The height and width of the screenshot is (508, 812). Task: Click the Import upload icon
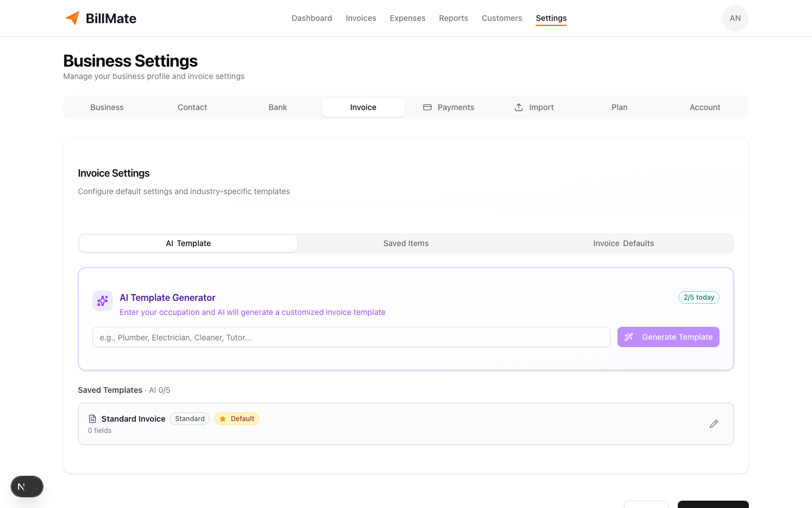coord(518,107)
